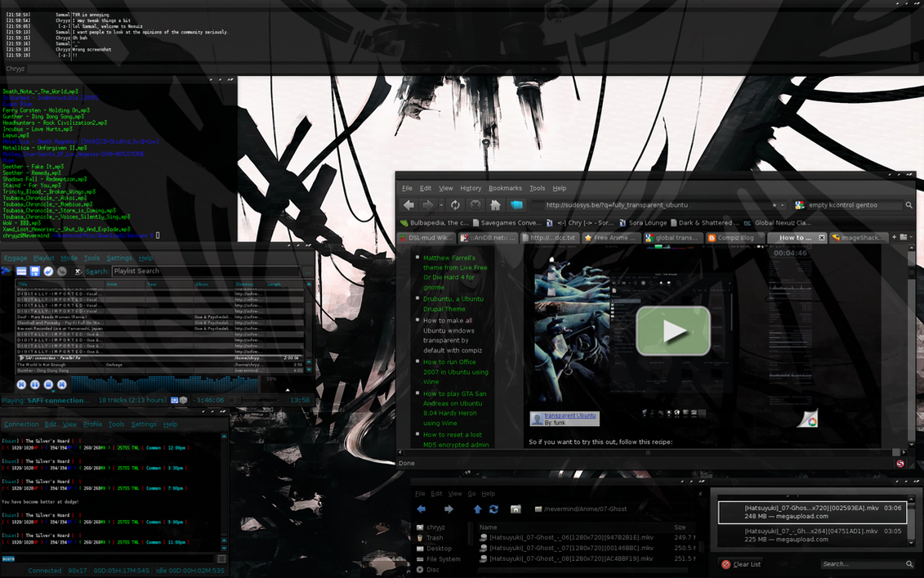924x578 pixels.
Task: Open the dropdown arrow under the stop button
Action: pos(53,391)
